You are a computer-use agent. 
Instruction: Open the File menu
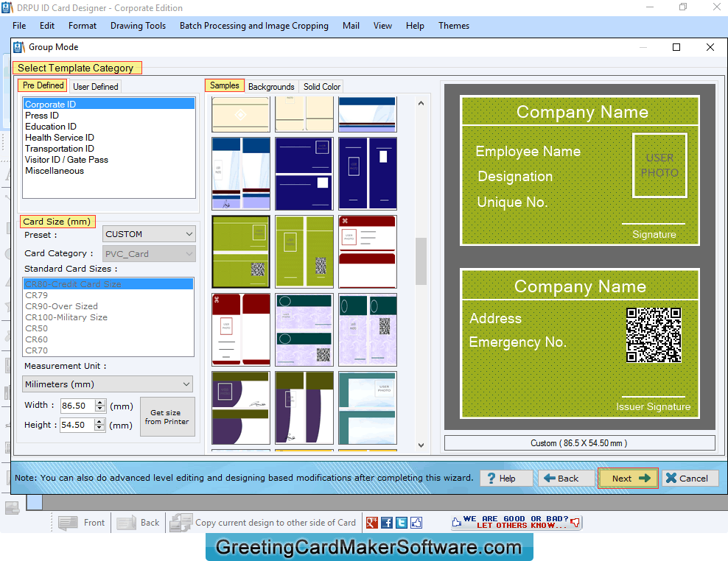tap(19, 26)
